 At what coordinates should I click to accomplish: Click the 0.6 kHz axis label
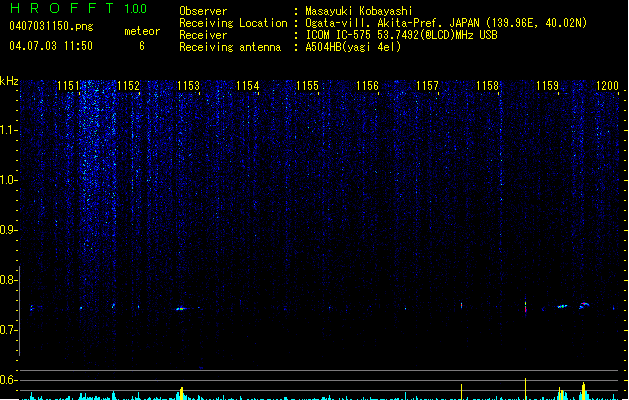pyautogui.click(x=8, y=380)
